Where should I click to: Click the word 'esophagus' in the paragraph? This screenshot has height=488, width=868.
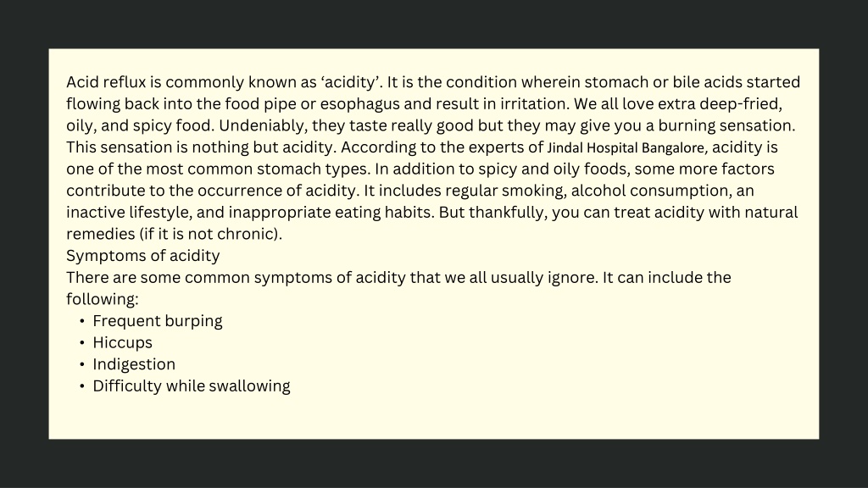(359, 104)
